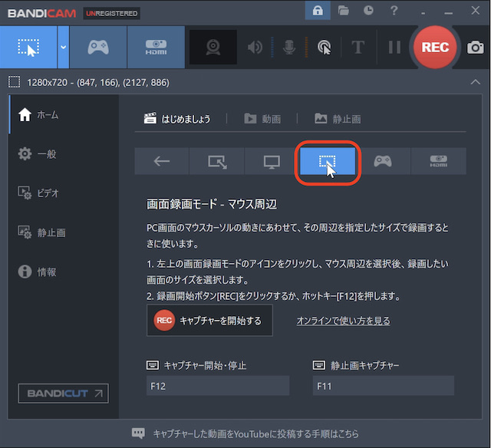The image size is (491, 448).
Task: Open the screen recording mode dropdown arrow
Action: (63, 48)
